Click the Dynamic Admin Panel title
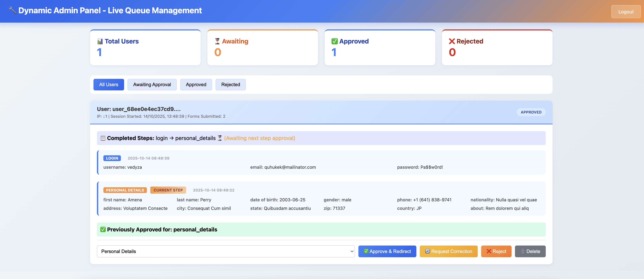644x279 pixels. (110, 11)
